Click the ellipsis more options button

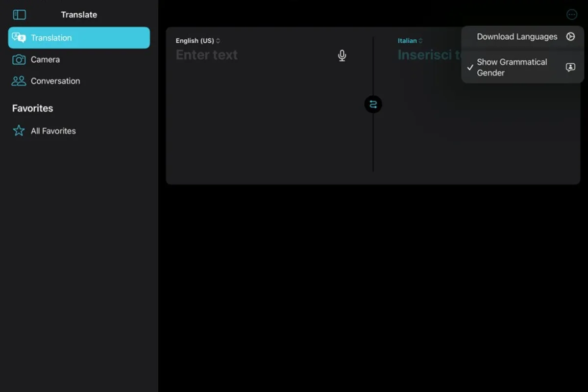click(x=571, y=15)
